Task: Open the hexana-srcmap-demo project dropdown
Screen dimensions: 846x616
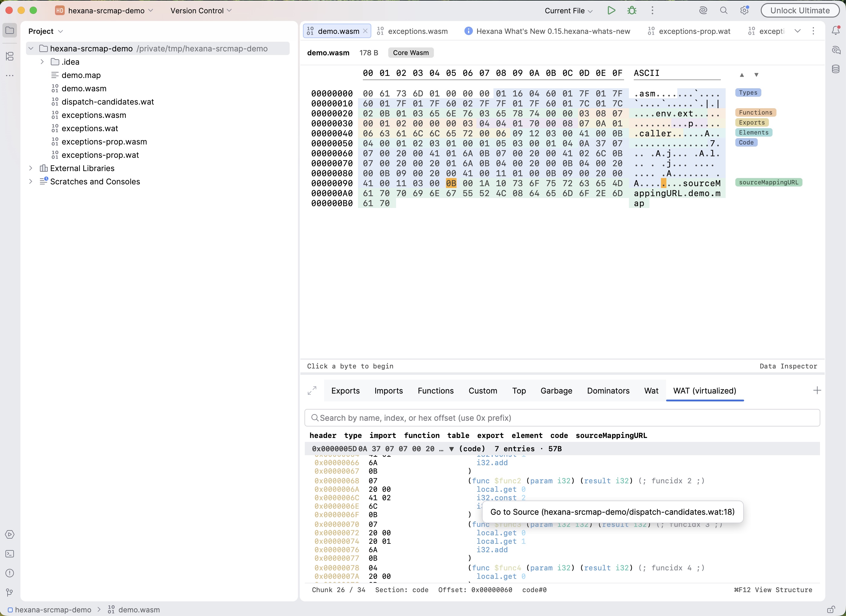Action: [x=104, y=11]
